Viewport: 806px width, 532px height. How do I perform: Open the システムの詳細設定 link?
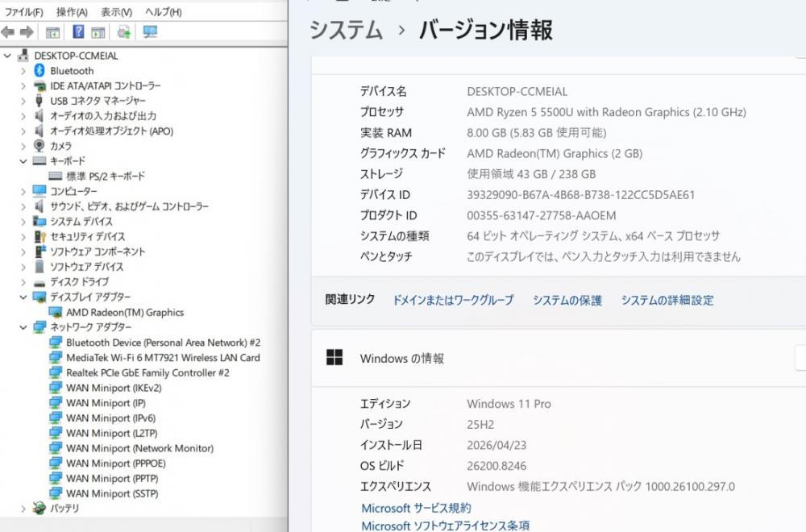(667, 301)
